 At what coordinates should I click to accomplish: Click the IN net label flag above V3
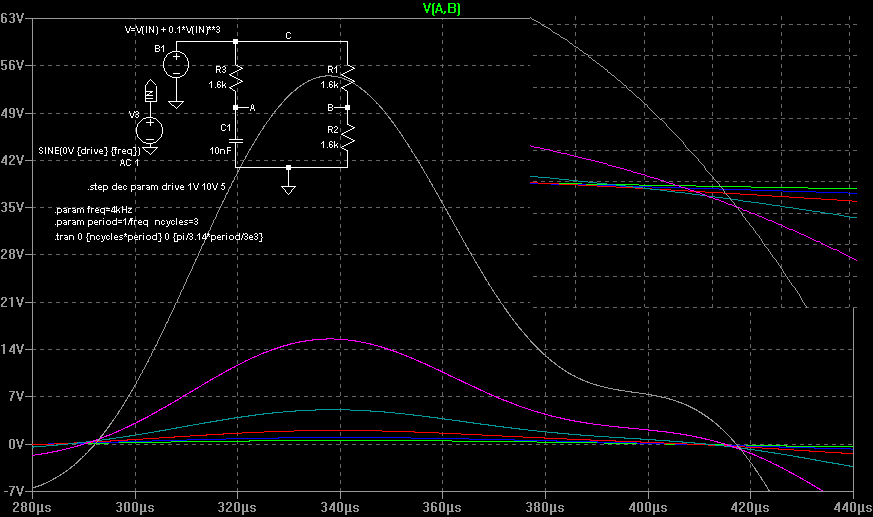(x=150, y=91)
